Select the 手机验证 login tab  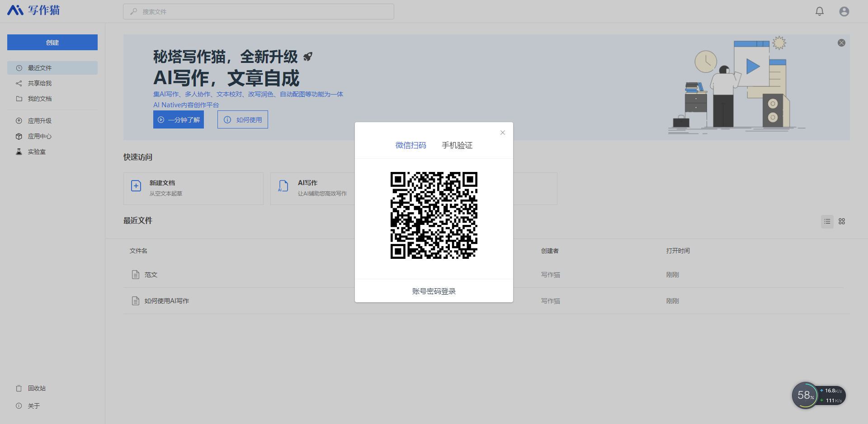point(457,145)
